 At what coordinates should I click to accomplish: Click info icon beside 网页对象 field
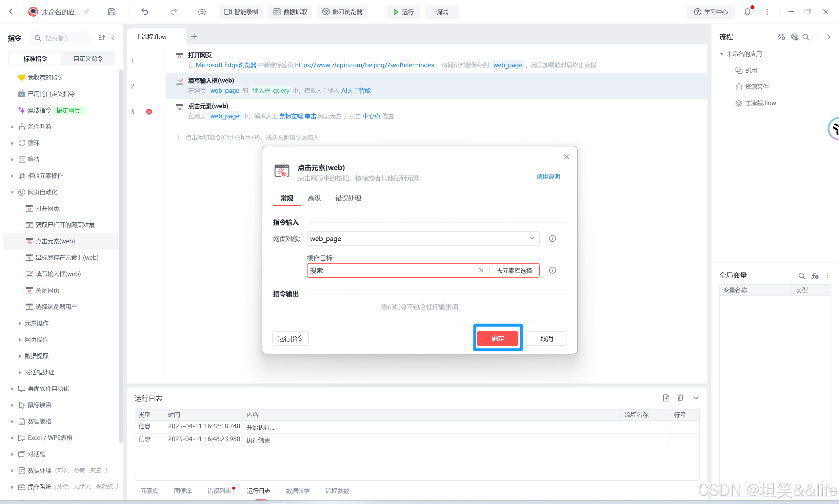point(552,238)
